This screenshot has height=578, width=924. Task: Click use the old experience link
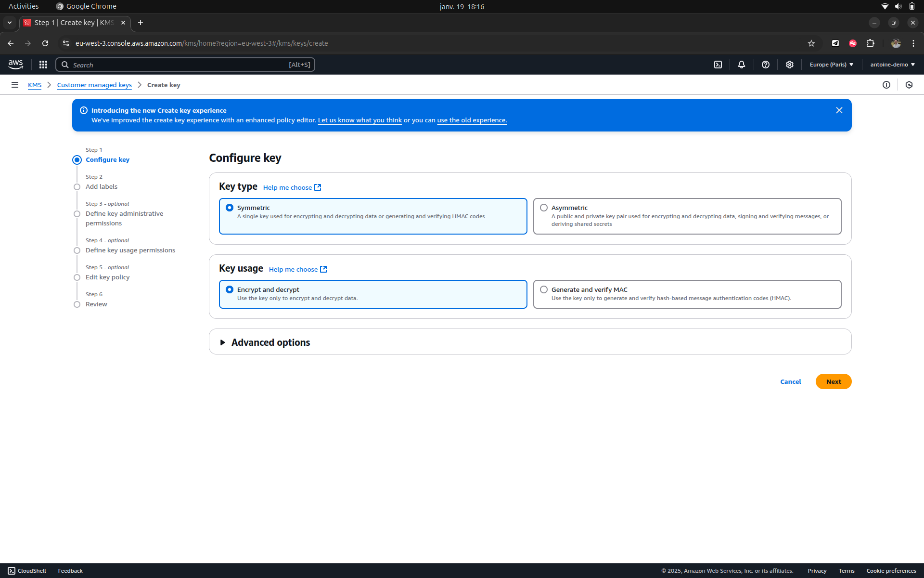[x=472, y=120]
